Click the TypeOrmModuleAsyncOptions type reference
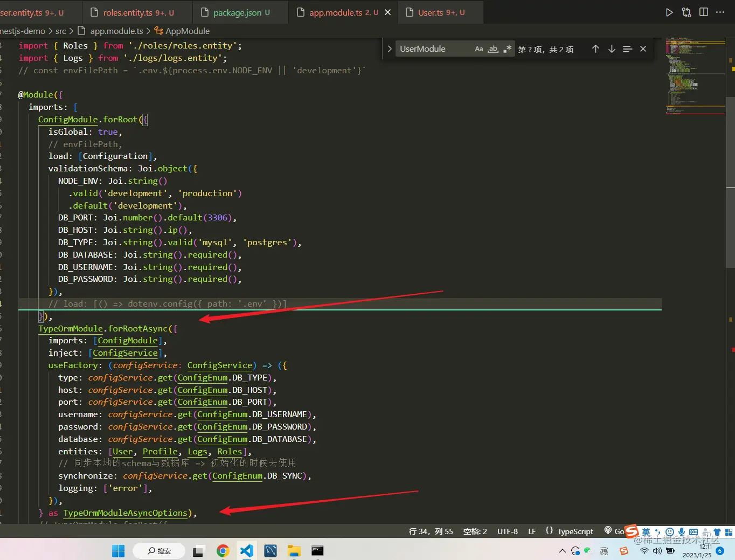This screenshot has width=735, height=560. pyautogui.click(x=126, y=513)
